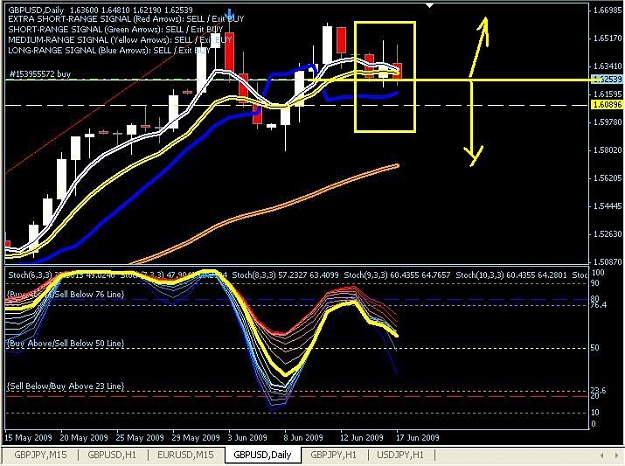Click the Sell Below/Buy Above 23 Line label

[x=66, y=386]
